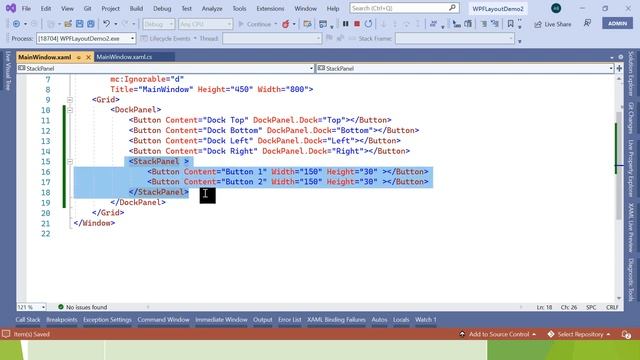The image size is (640, 360).
Task: Click the outdent lines toolbar icon
Action: tap(495, 24)
